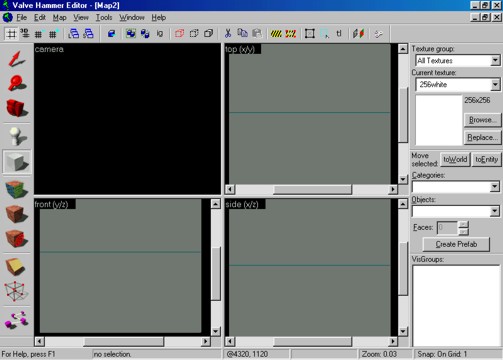The width and height of the screenshot is (503, 360).
Task: Click the copy icon in toolbar
Action: click(243, 34)
